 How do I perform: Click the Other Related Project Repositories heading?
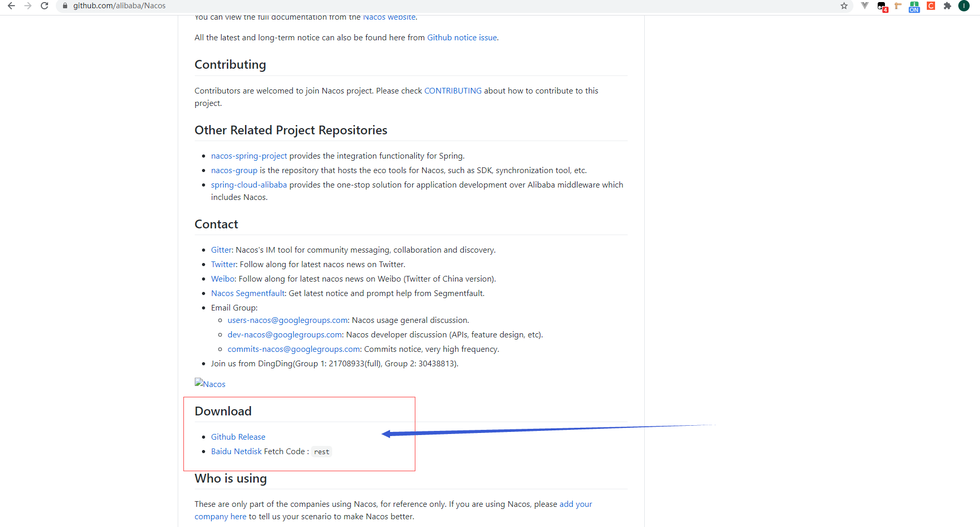pyautogui.click(x=291, y=130)
